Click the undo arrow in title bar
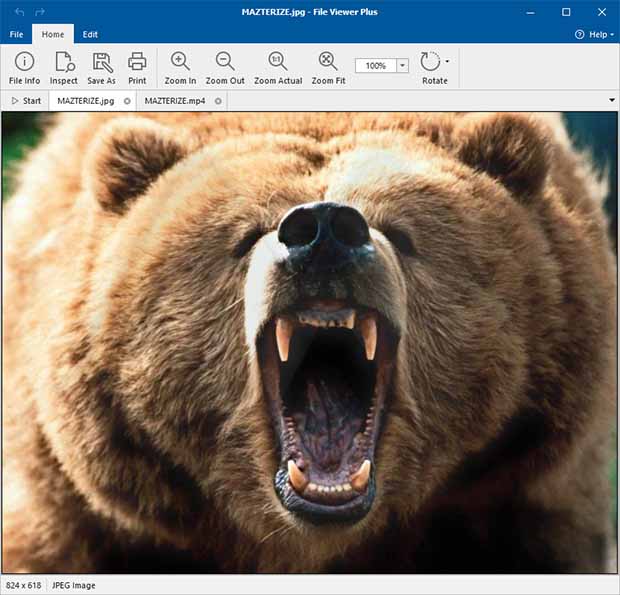This screenshot has width=620, height=595. tap(19, 12)
